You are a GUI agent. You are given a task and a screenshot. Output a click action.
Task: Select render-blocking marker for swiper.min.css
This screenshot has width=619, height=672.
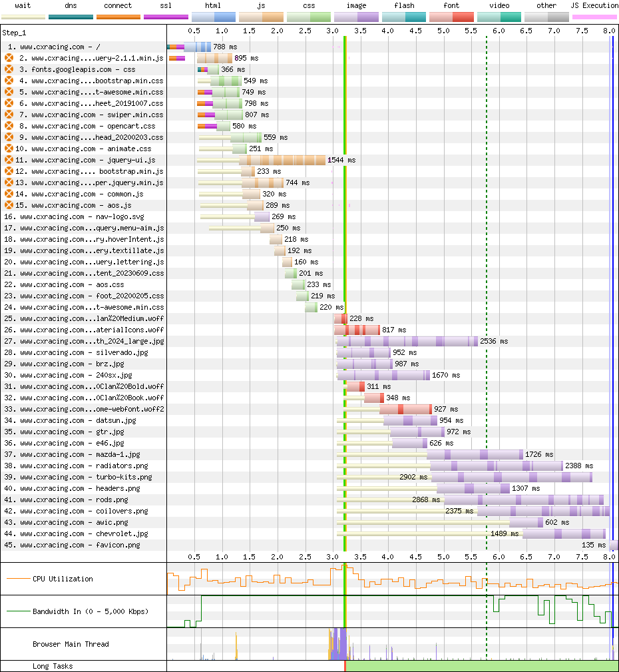(x=9, y=115)
